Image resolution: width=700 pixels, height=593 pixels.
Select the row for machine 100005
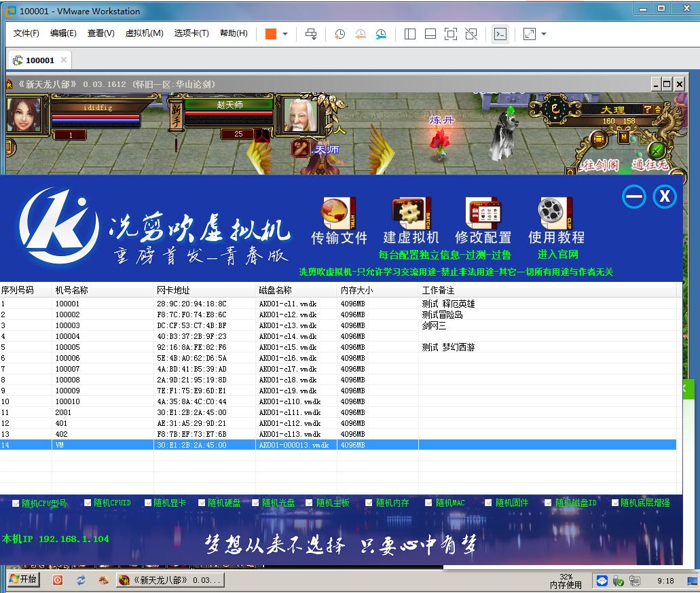tap(68, 347)
